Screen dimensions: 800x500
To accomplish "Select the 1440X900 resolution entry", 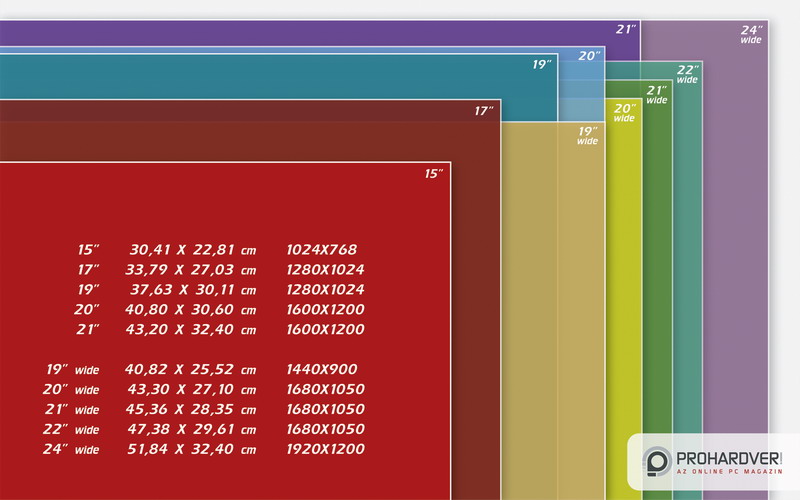I will 321,369.
